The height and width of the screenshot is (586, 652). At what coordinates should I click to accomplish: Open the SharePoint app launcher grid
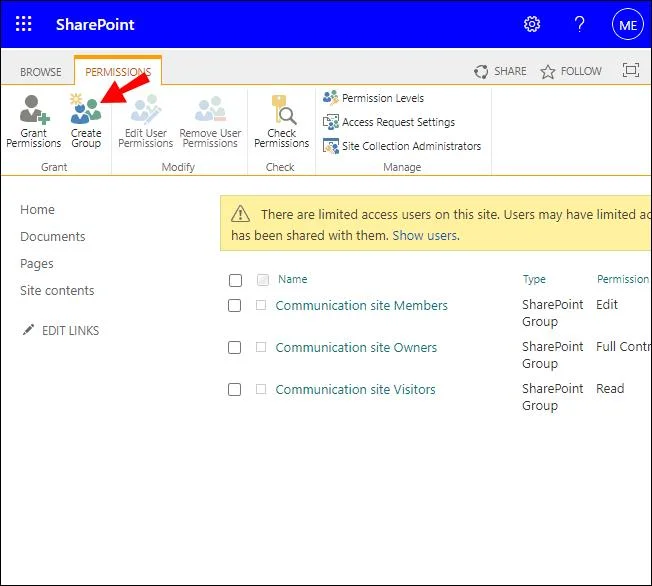(x=23, y=24)
